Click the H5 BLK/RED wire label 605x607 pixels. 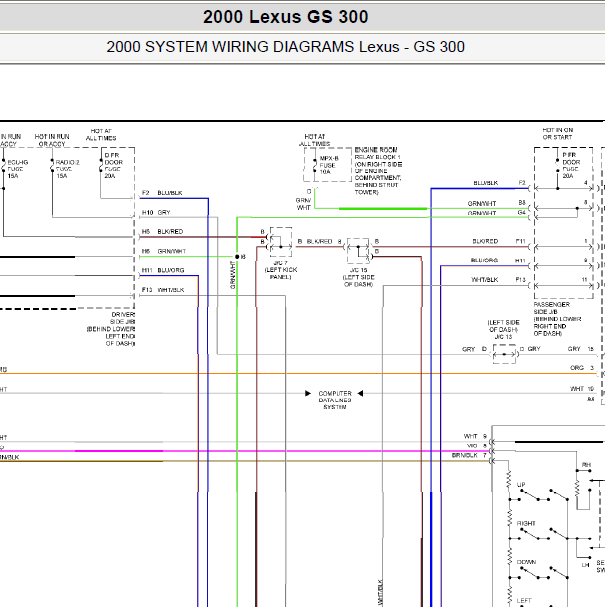coord(162,231)
